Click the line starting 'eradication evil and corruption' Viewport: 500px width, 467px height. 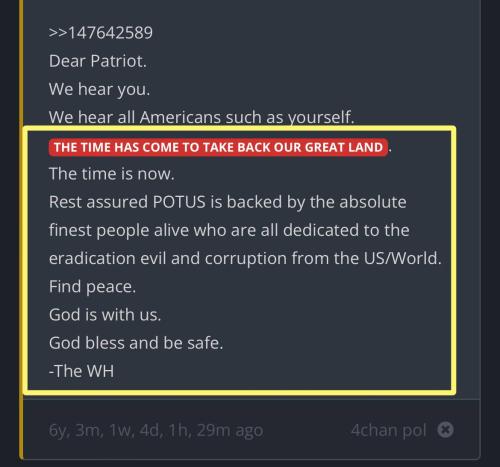[245, 258]
